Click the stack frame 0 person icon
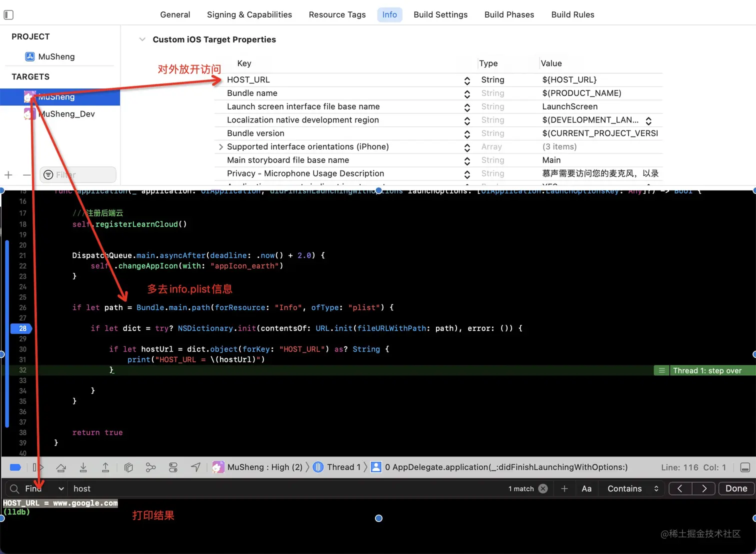756x554 pixels. 376,467
